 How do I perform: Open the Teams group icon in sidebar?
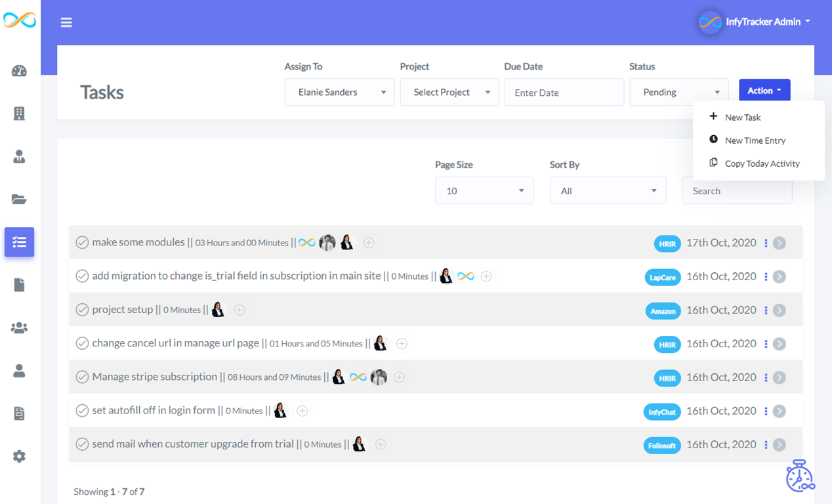tap(19, 327)
